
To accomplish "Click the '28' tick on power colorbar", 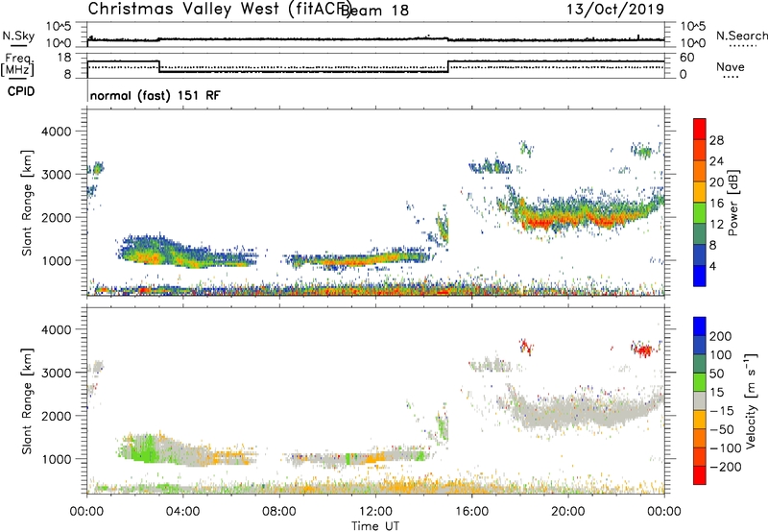I will (x=716, y=140).
